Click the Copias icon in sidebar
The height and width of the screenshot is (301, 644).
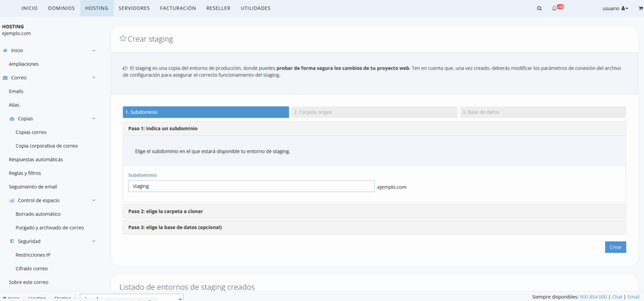point(12,119)
